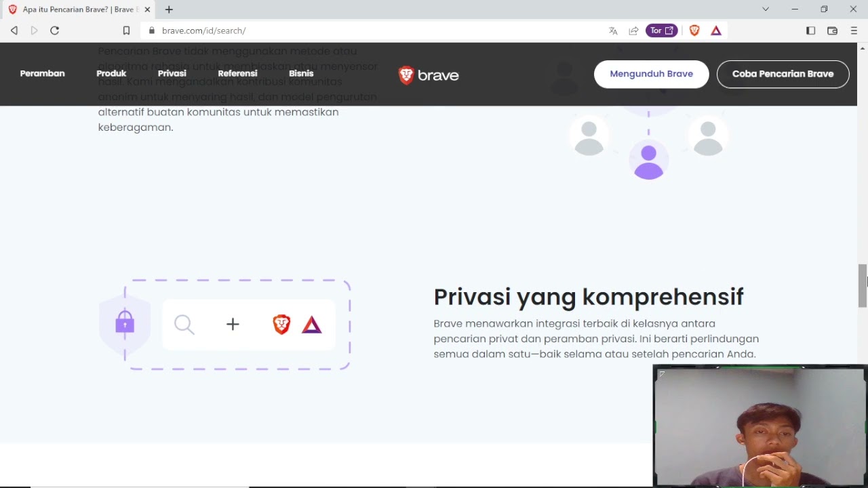Open the browser main hamburger menu
868x488 pixels.
pos(854,30)
